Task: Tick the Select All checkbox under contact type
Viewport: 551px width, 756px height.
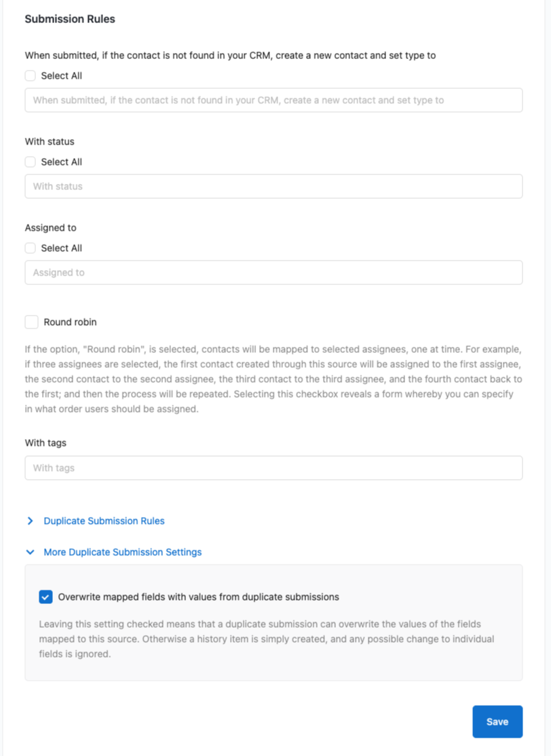Action: [x=31, y=76]
